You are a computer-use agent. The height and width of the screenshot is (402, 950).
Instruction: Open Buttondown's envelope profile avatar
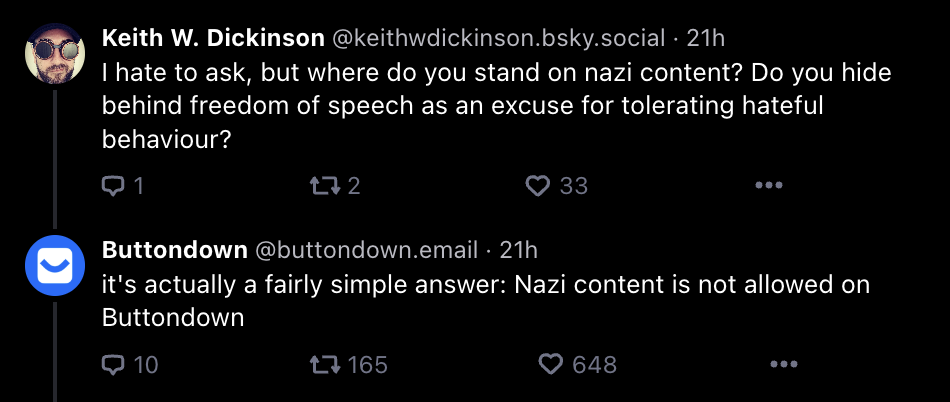(x=54, y=266)
